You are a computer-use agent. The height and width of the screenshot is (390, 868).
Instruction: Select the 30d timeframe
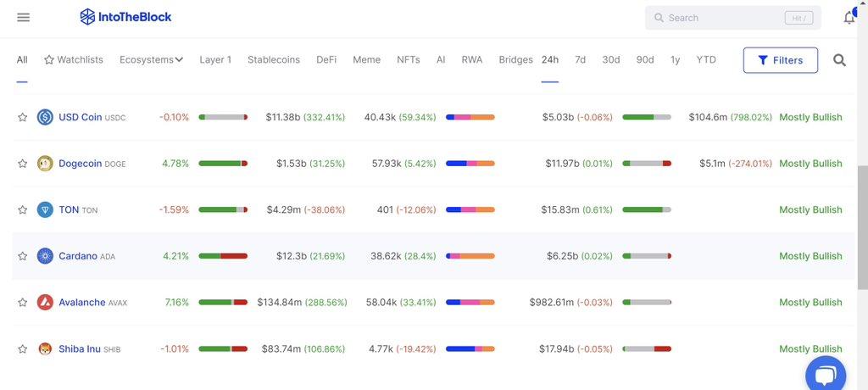coord(611,60)
